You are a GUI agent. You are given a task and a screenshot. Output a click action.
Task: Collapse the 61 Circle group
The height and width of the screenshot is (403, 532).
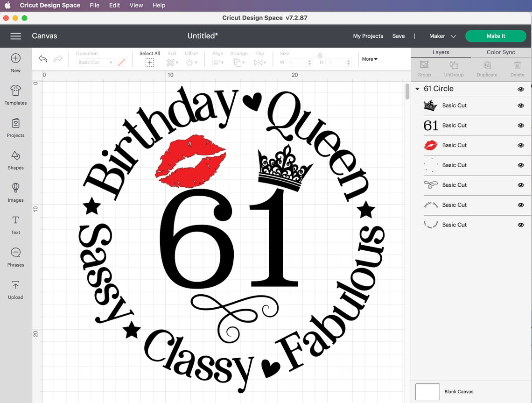tap(417, 89)
